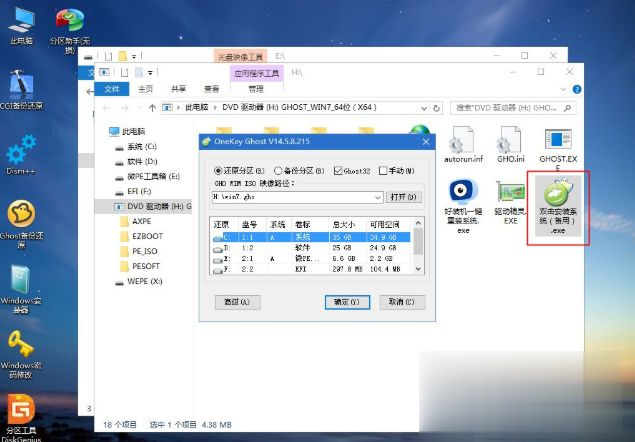This screenshot has width=635, height=442.
Task: Open the 管理 ribbon tab
Action: point(256,89)
